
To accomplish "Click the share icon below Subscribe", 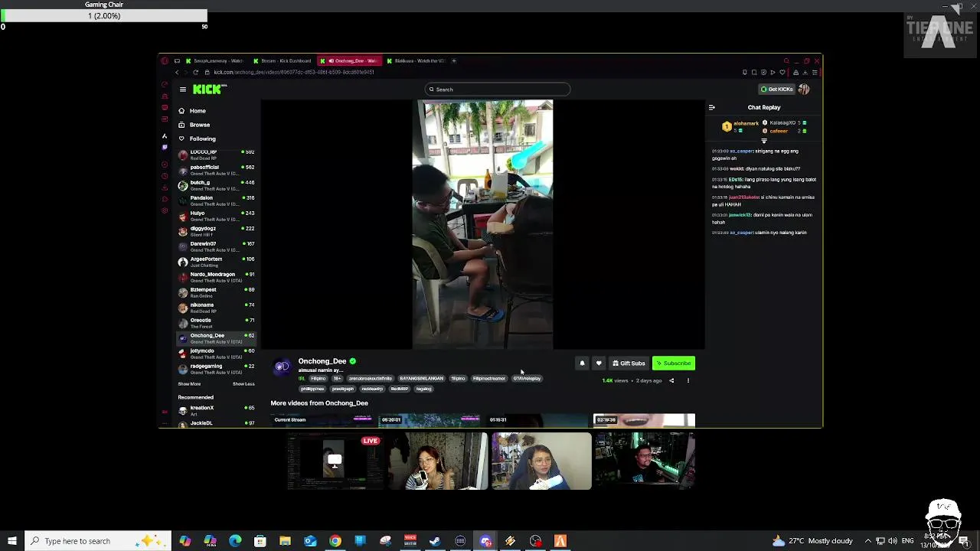I will point(671,380).
